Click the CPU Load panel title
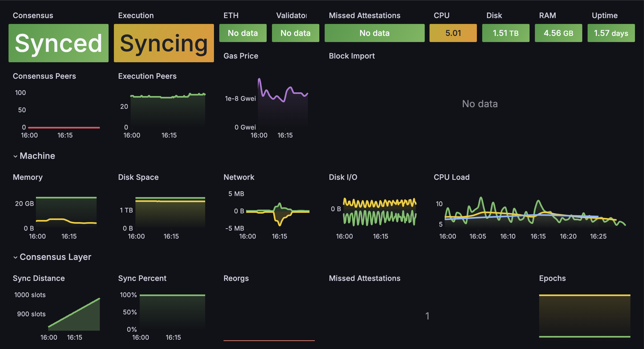644x349 pixels. [x=451, y=177]
